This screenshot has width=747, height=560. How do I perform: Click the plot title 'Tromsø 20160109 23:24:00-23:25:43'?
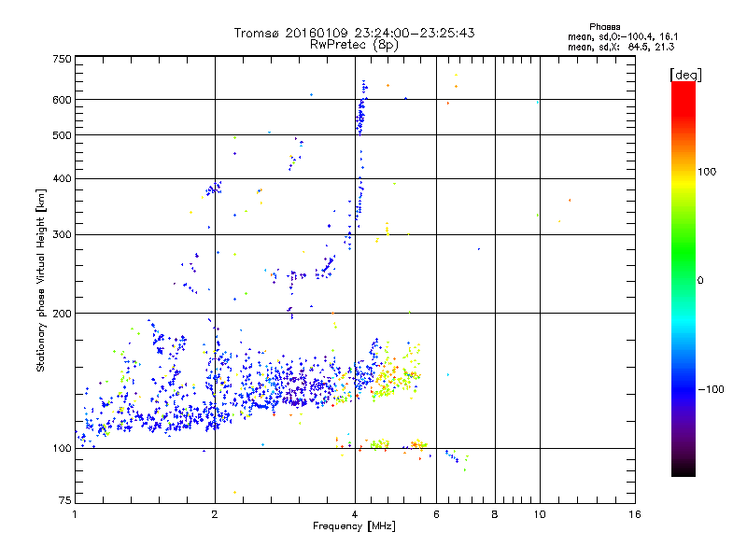click(x=354, y=33)
